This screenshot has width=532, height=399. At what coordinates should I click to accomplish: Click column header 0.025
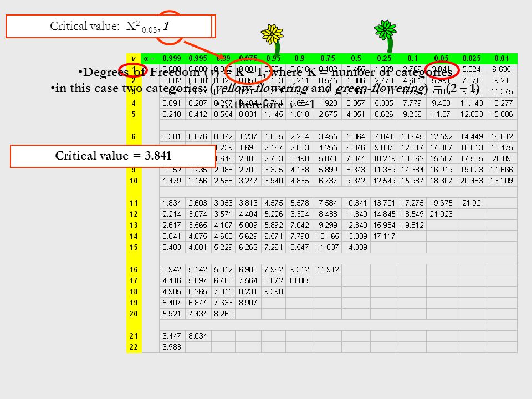471,58
